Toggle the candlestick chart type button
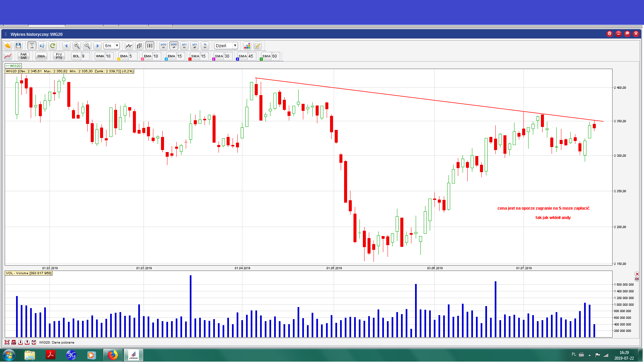This screenshot has width=644, height=363. pos(150,46)
